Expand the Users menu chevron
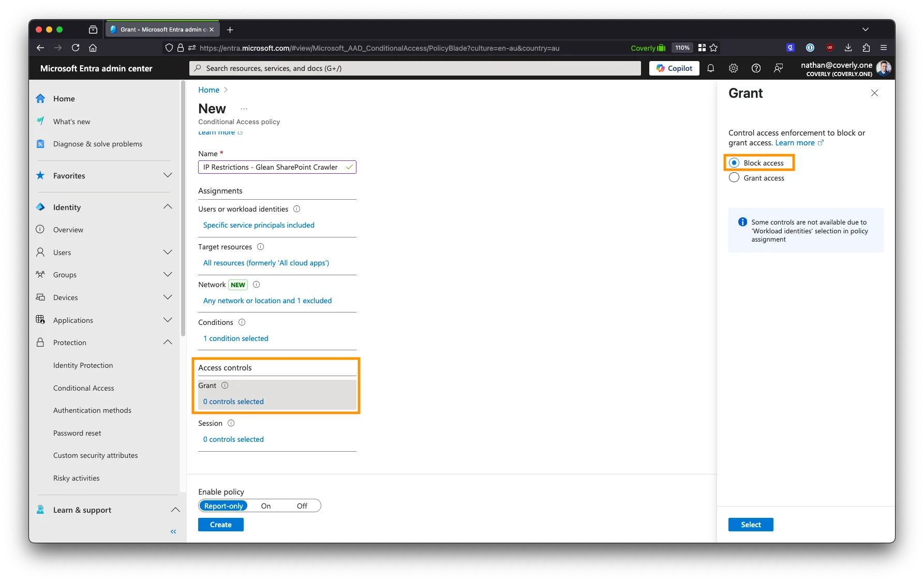Viewport: 924px width, 581px height. click(x=168, y=252)
